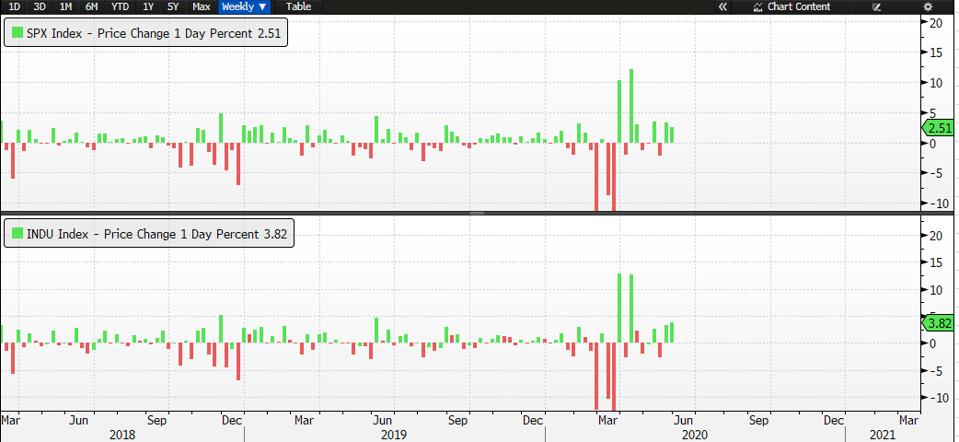Click the INDU Index green legend square
The height and width of the screenshot is (442, 959).
pos(17,234)
